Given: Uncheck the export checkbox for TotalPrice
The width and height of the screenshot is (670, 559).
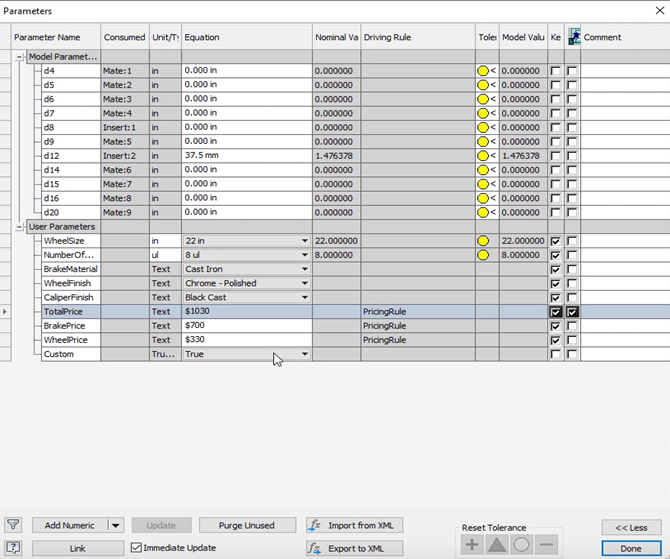Looking at the screenshot, I should click(572, 312).
